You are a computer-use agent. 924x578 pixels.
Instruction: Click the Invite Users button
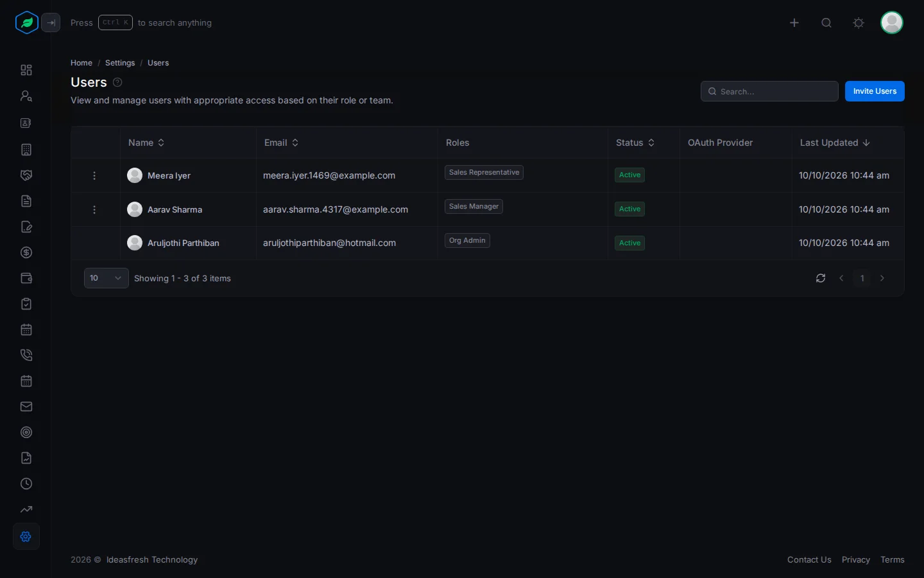(x=875, y=91)
